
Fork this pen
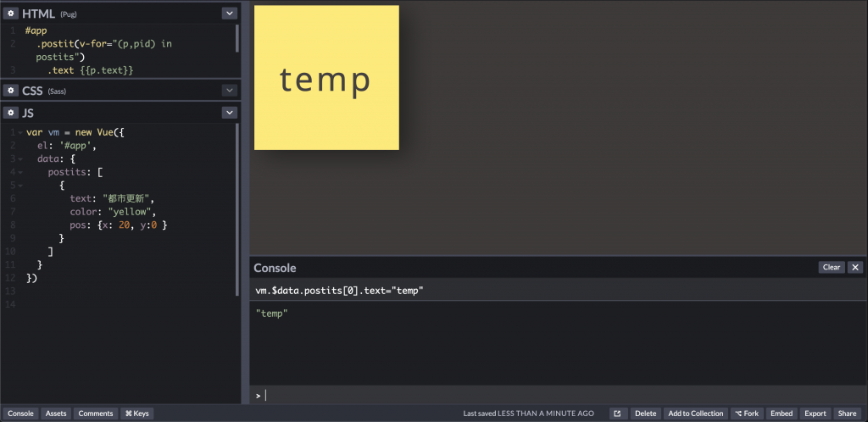pyautogui.click(x=748, y=414)
